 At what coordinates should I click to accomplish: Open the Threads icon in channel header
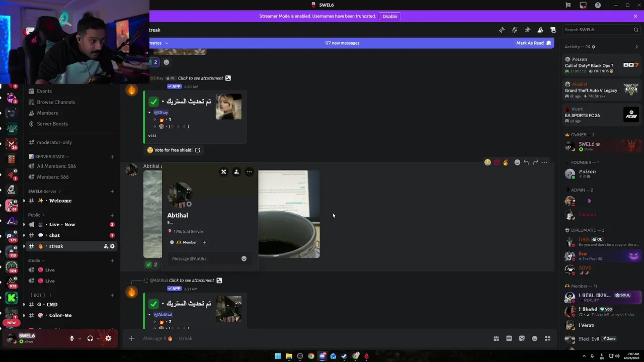click(x=502, y=30)
